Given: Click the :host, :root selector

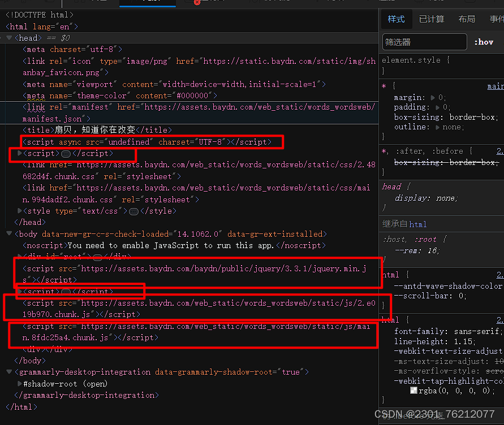Looking at the screenshot, I should point(410,239).
